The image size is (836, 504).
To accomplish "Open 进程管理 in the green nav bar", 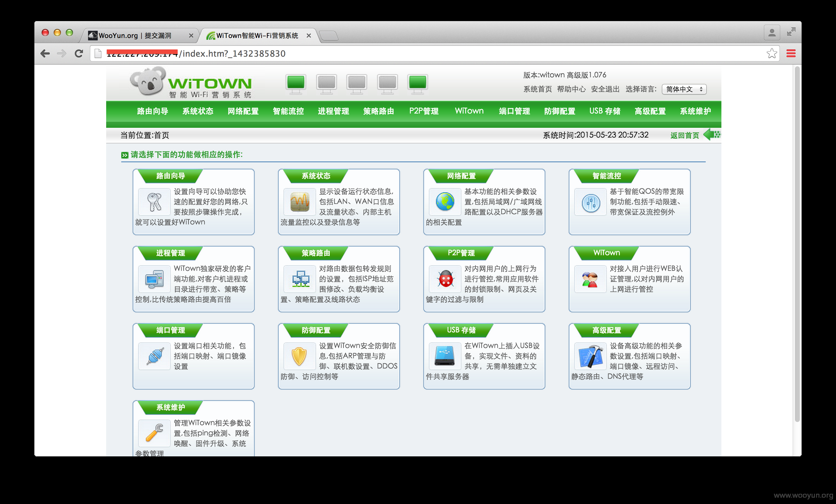I will (334, 111).
